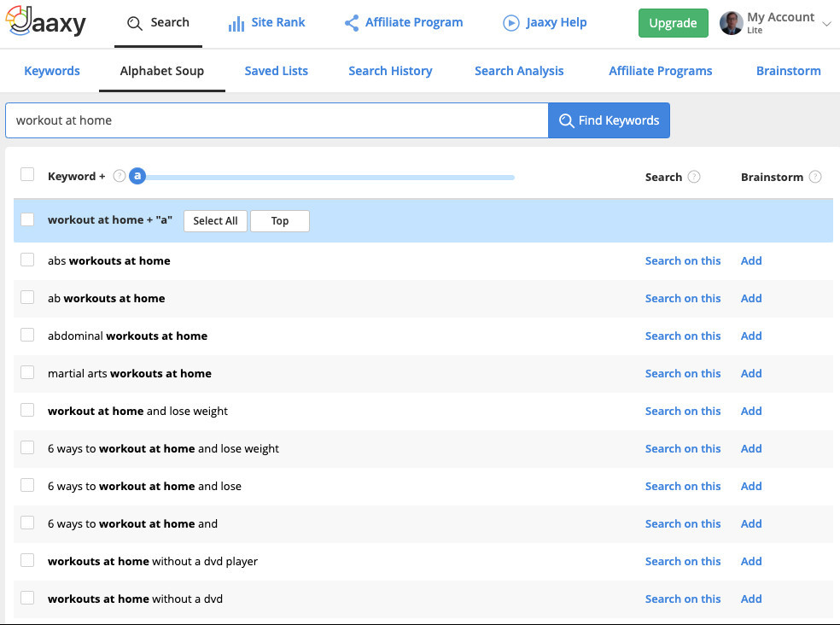Screen dimensions: 840x625
Task: Click the 'workout at home + "a"' row label
Action: [110, 219]
